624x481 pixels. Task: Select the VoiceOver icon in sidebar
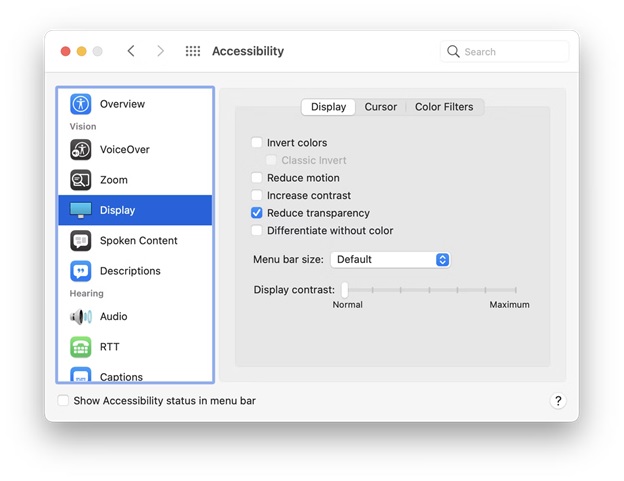pos(80,150)
